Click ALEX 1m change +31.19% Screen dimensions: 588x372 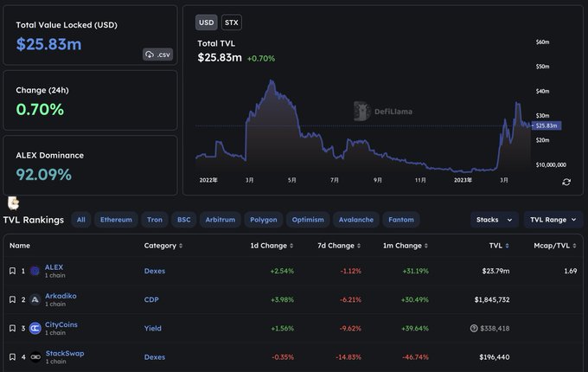tap(416, 271)
